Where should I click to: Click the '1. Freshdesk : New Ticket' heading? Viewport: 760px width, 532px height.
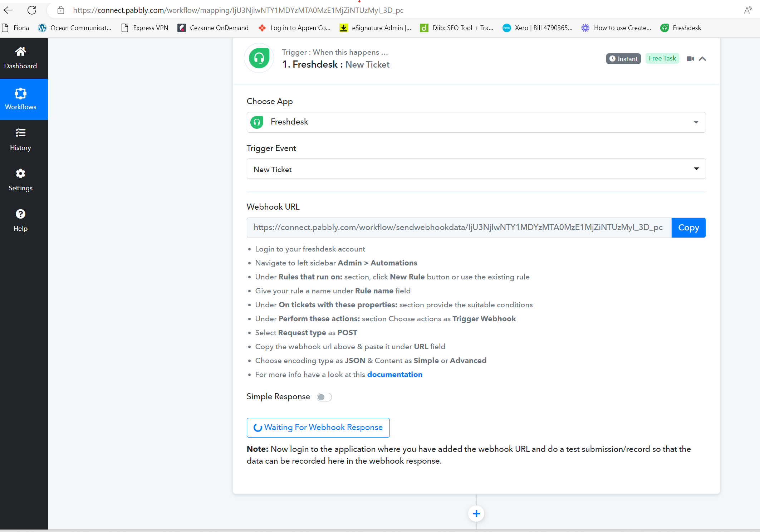(335, 64)
